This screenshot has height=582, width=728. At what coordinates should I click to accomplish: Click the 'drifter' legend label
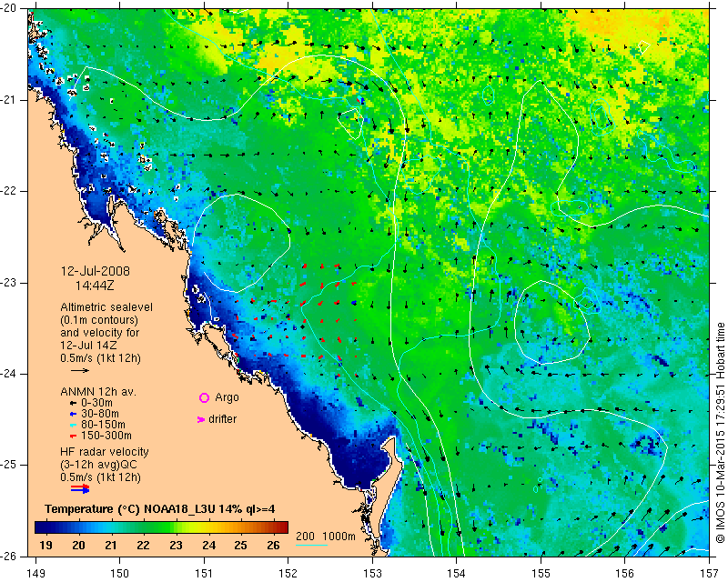(222, 419)
